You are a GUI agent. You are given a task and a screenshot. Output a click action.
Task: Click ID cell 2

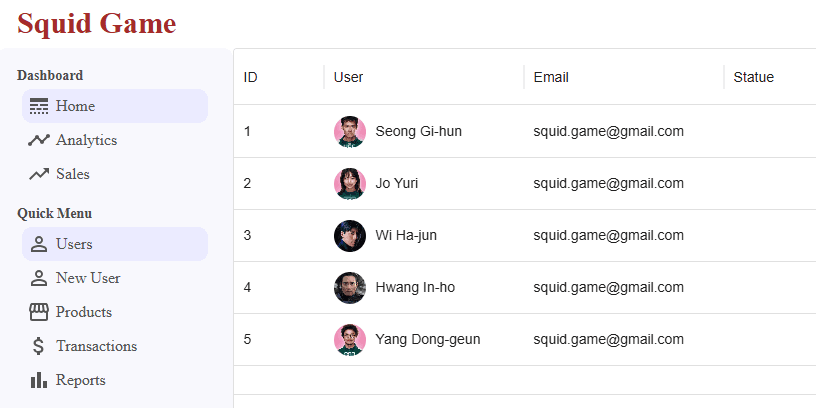247,184
